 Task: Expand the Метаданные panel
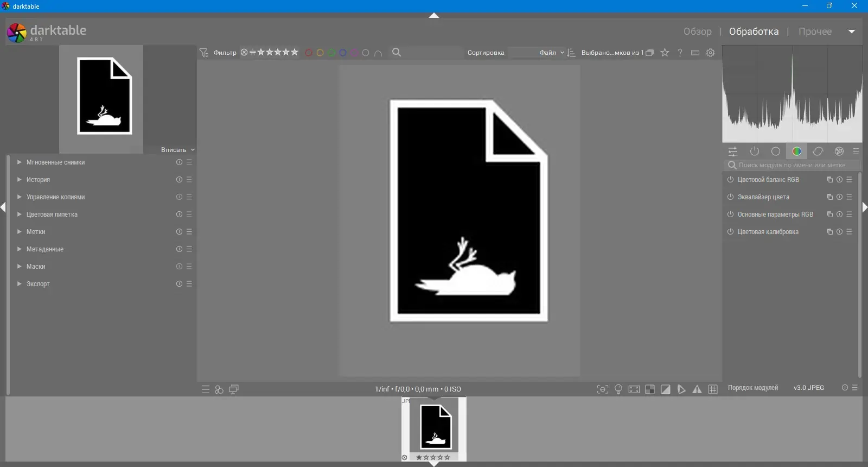[20, 249]
